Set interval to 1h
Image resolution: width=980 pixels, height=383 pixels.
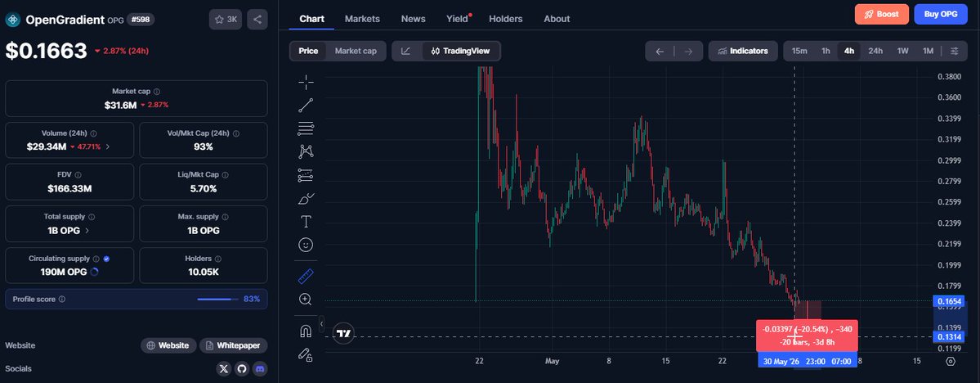point(826,52)
